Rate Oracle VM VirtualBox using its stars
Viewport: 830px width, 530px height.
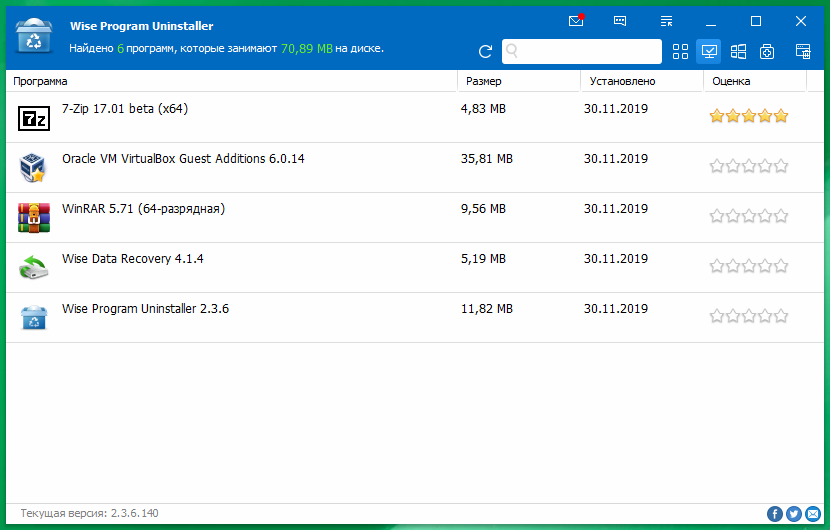click(x=748, y=166)
